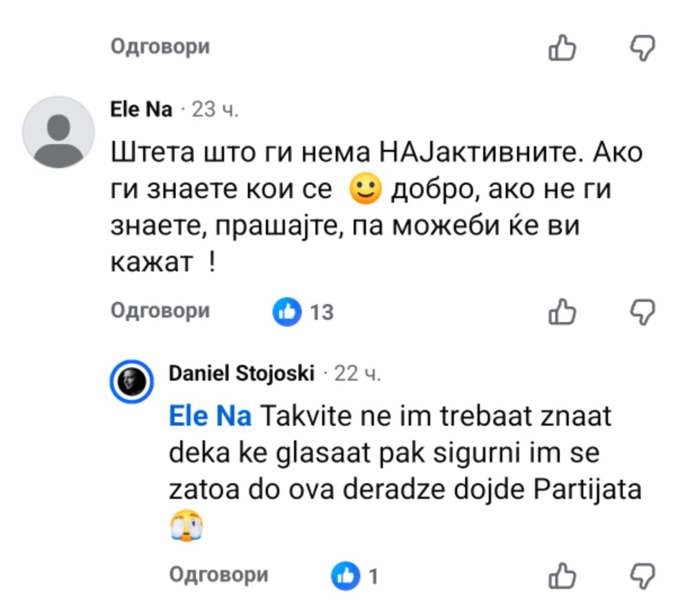Click the smiley emoji in Ele Na's comment

[365, 189]
